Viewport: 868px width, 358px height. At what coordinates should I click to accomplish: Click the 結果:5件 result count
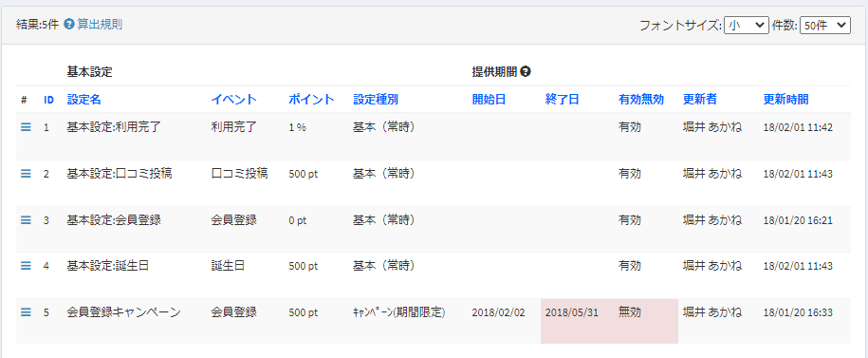38,25
